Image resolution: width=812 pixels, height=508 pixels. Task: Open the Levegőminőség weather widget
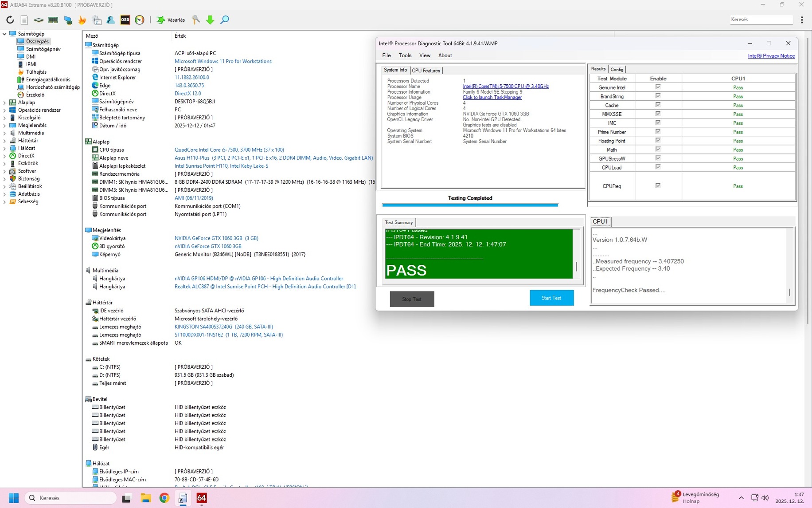[695, 497]
